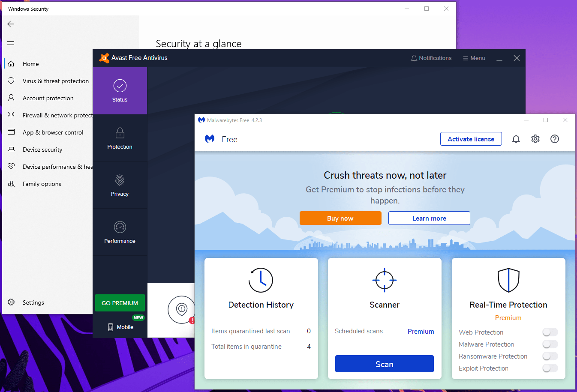Click the back arrow in Windows Security
The image size is (577, 392).
(11, 24)
